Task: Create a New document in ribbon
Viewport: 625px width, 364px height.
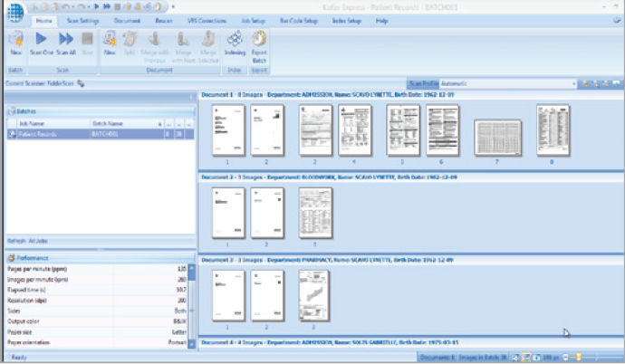Action: pyautogui.click(x=110, y=43)
